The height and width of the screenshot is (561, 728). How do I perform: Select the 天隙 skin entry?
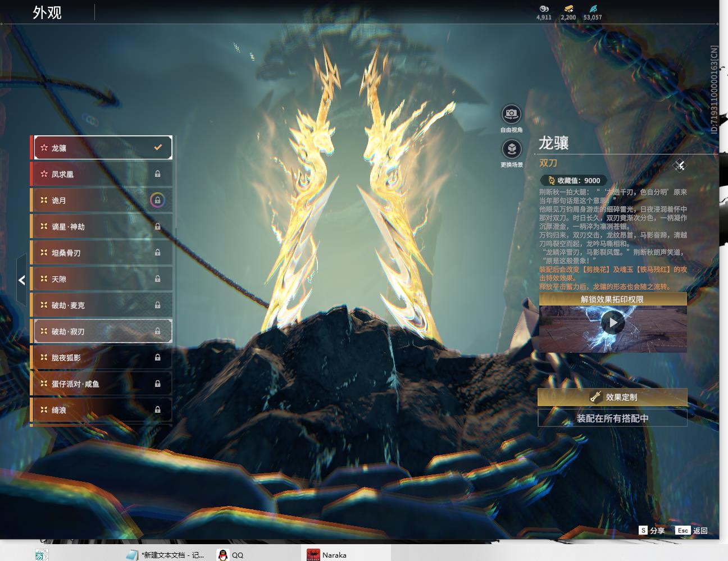point(102,279)
